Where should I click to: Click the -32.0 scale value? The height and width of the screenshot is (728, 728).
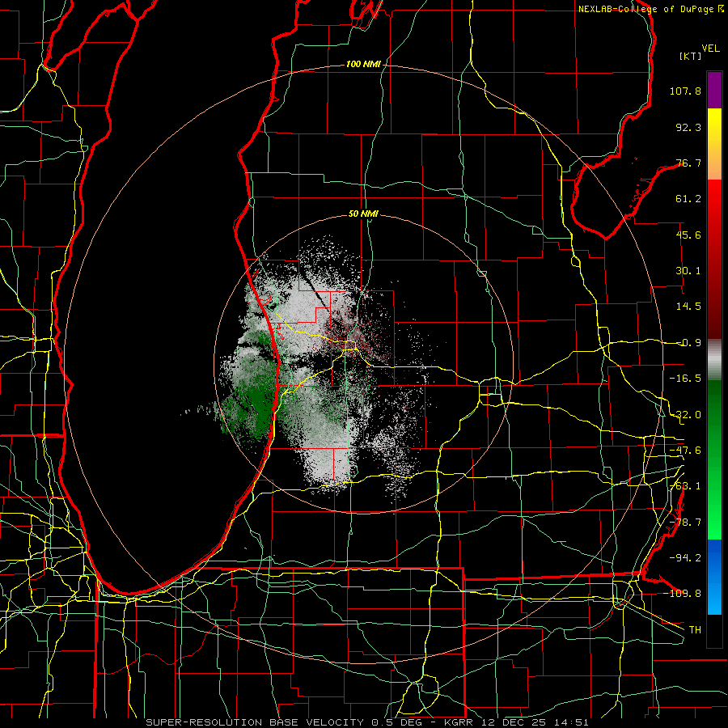click(685, 415)
